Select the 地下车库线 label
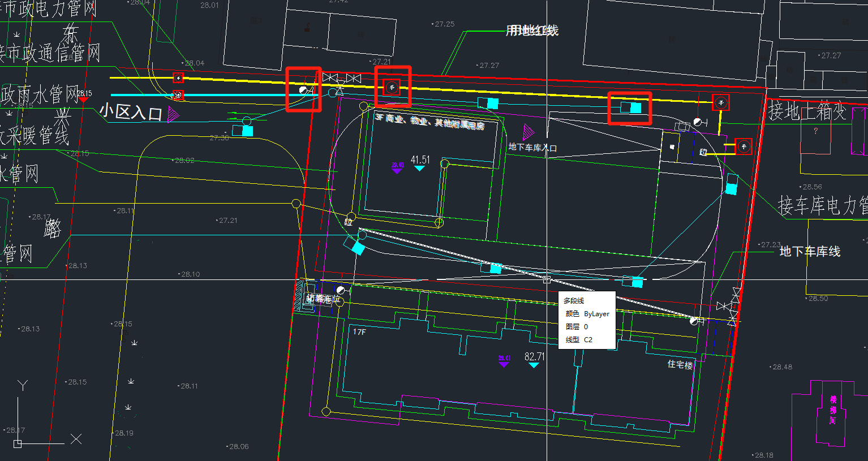The width and height of the screenshot is (868, 461). pyautogui.click(x=810, y=252)
